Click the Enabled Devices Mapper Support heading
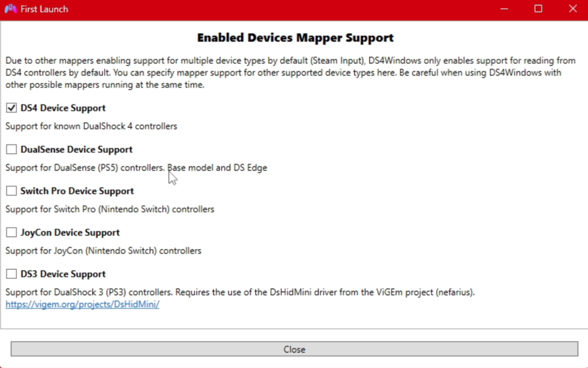588x368 pixels. point(295,38)
